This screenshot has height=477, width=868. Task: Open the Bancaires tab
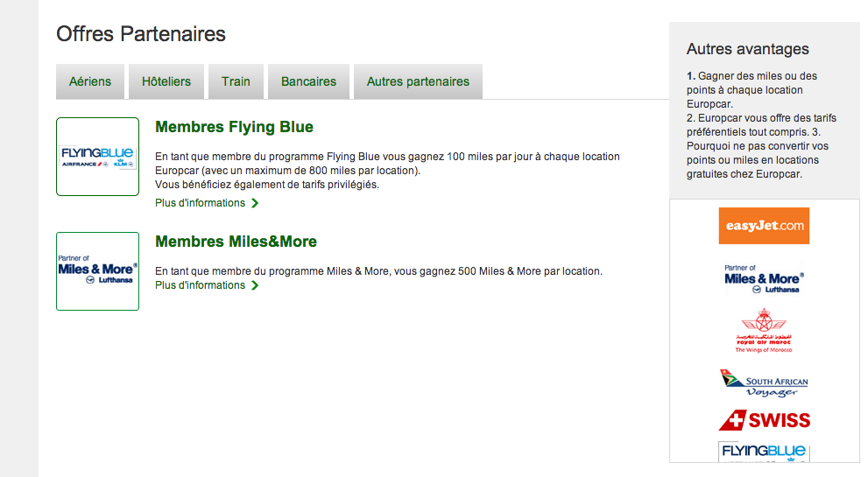[x=308, y=81]
